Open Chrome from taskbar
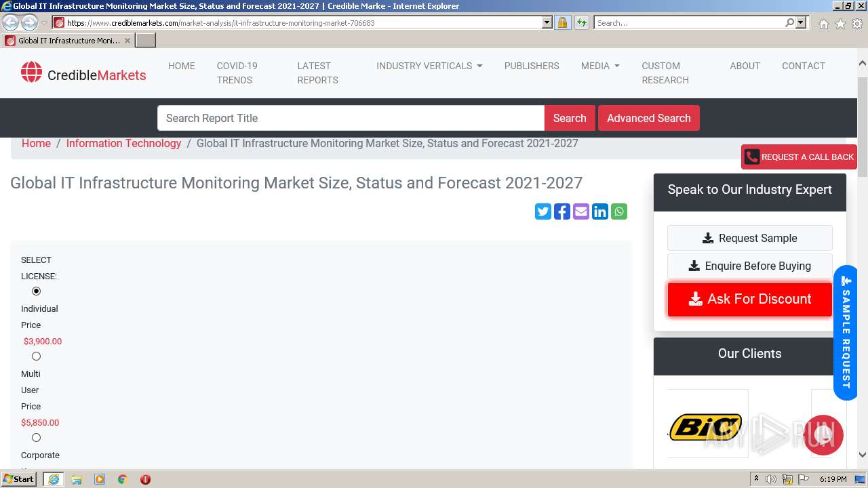Image resolution: width=868 pixels, height=488 pixels. (123, 479)
